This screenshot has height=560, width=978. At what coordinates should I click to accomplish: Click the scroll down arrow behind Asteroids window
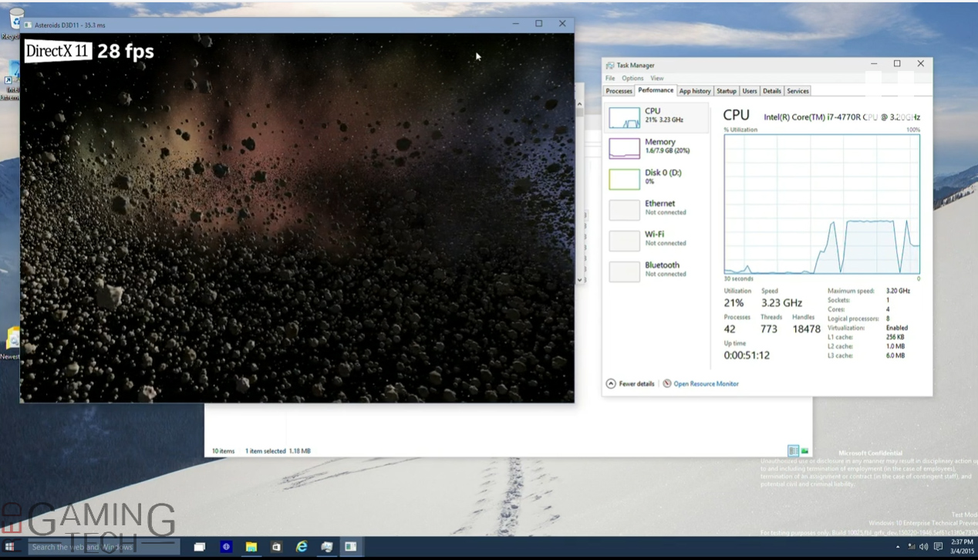(x=580, y=279)
